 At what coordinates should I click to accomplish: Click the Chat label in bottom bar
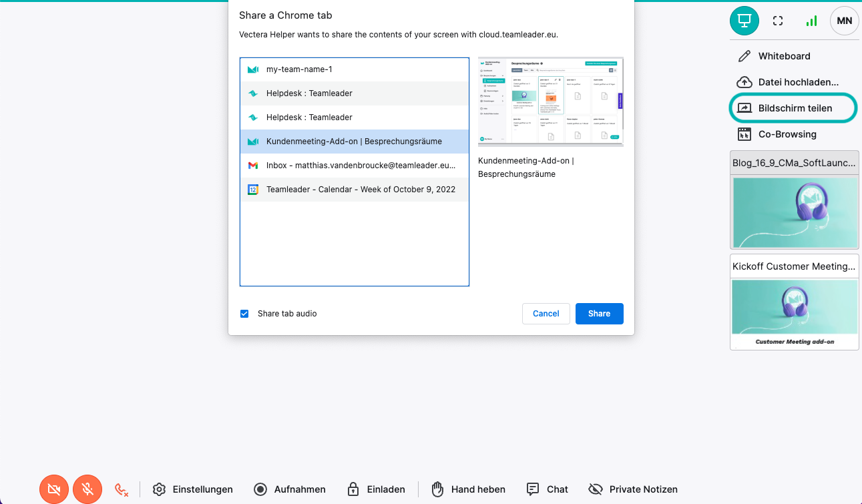[x=558, y=489]
